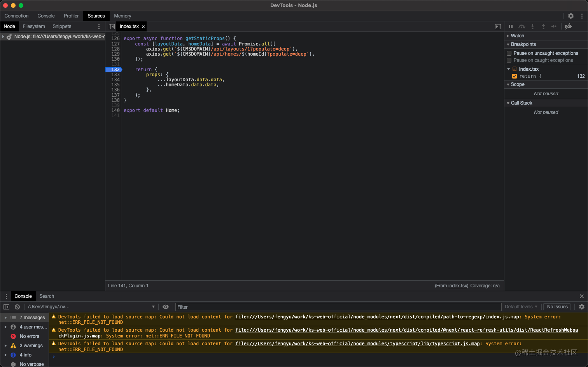Open the JavaScript context dropdown
The image size is (588, 367).
coord(91,307)
